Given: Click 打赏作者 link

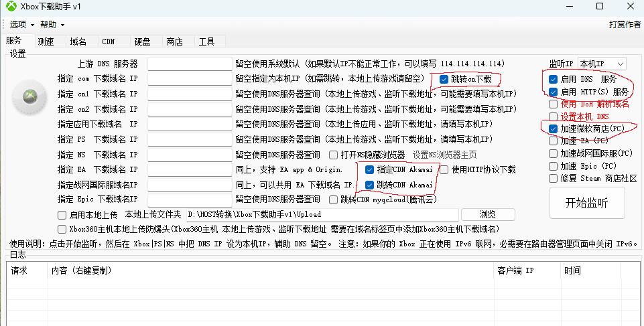Looking at the screenshot, I should [x=625, y=25].
